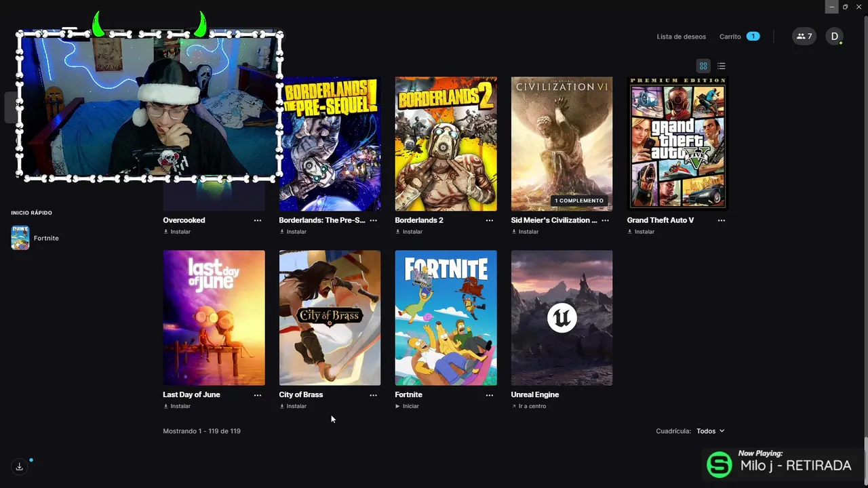Click Spotify logo in Now Playing widget
The image size is (868, 488).
pyautogui.click(x=719, y=465)
